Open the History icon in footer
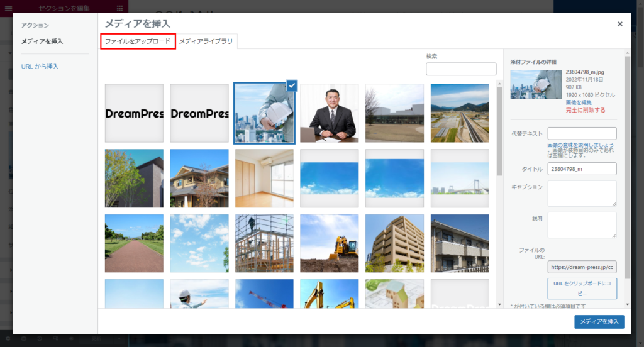The width and height of the screenshot is (644, 347). [x=40, y=339]
